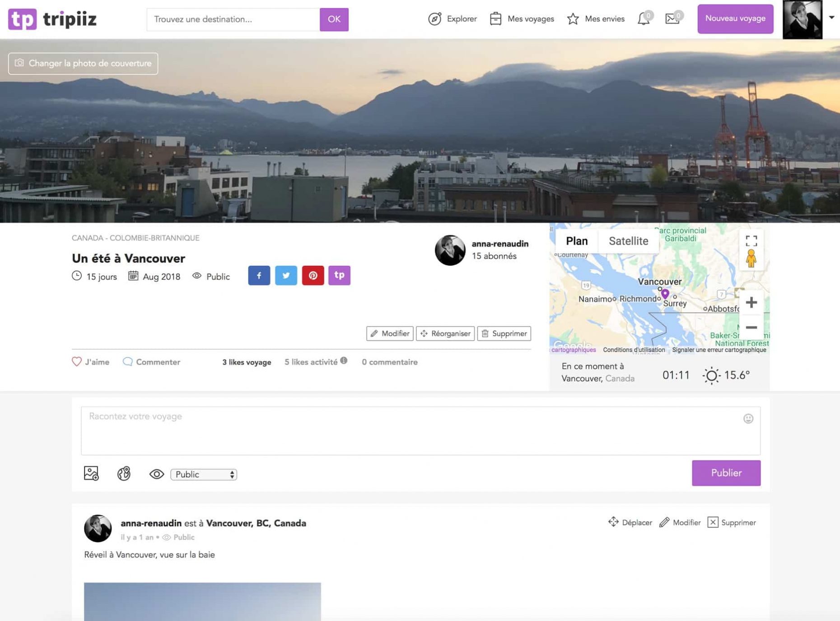This screenshot has height=621, width=840.
Task: Like the trip with J'aime heart
Action: (x=90, y=362)
